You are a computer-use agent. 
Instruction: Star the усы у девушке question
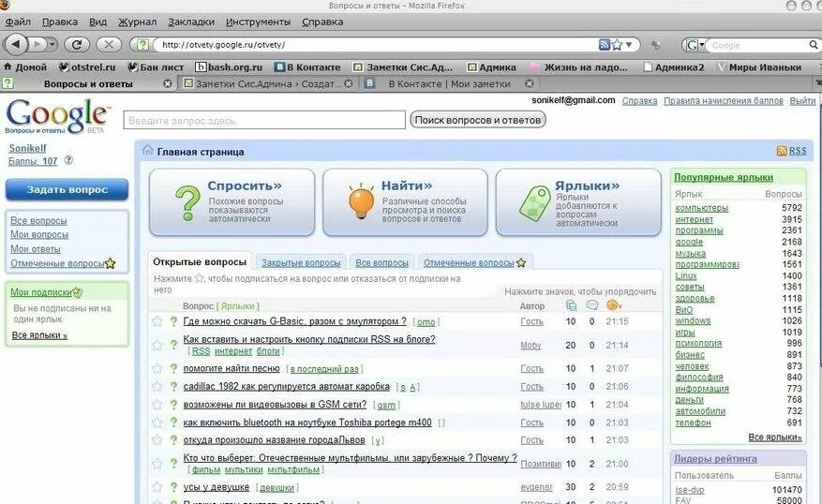[157, 487]
